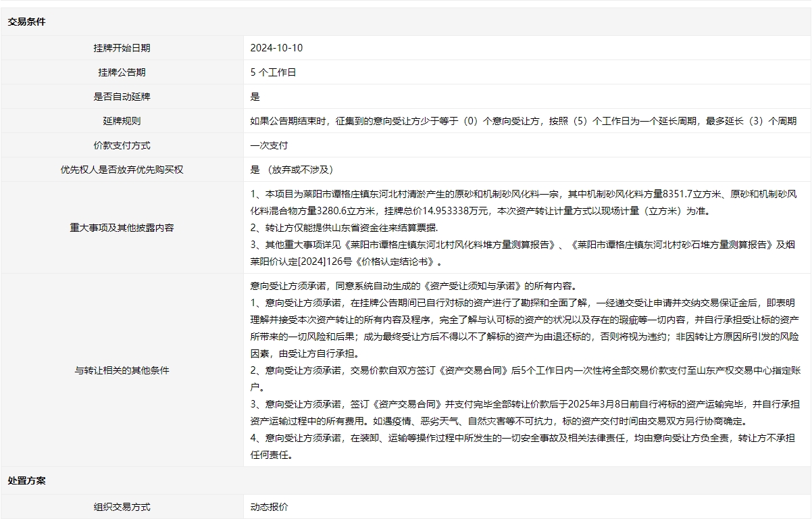This screenshot has width=812, height=519.
Task: Select the 是（放弃或不涉及）value
Action: coord(292,170)
